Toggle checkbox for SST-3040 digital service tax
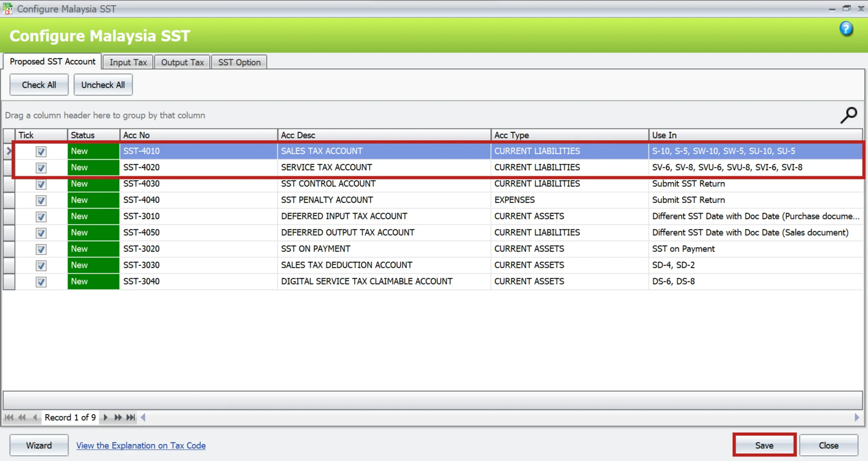This screenshot has width=868, height=461. coord(41,282)
